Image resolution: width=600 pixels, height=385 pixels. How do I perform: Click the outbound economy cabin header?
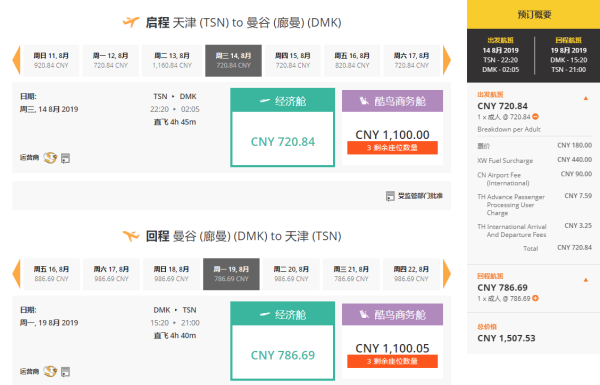click(x=283, y=101)
